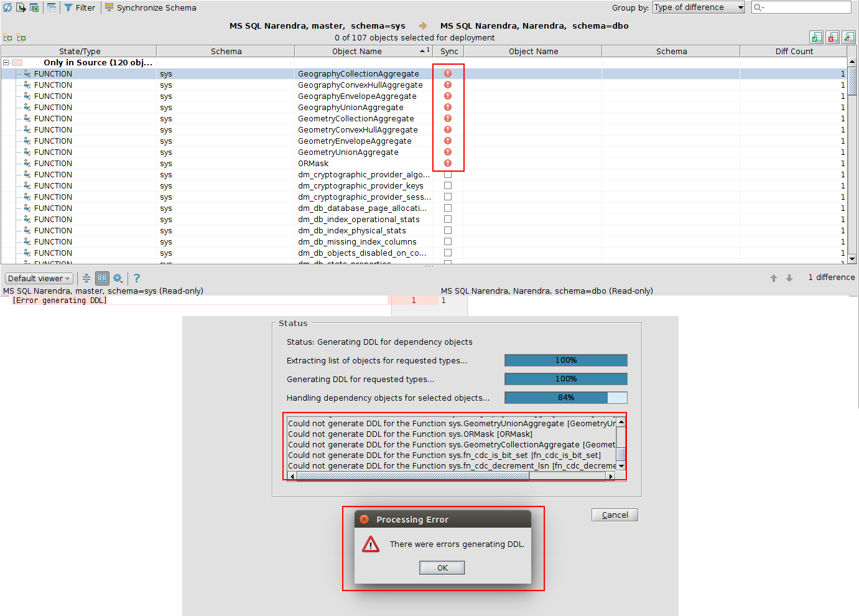The width and height of the screenshot is (859, 616).
Task: Select the ORMask function row
Action: [x=424, y=163]
